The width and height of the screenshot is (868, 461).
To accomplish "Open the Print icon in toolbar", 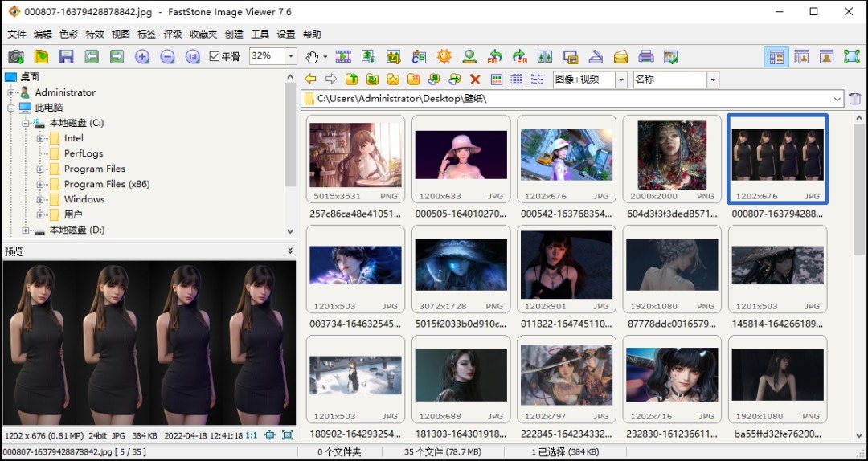I will pyautogui.click(x=645, y=57).
